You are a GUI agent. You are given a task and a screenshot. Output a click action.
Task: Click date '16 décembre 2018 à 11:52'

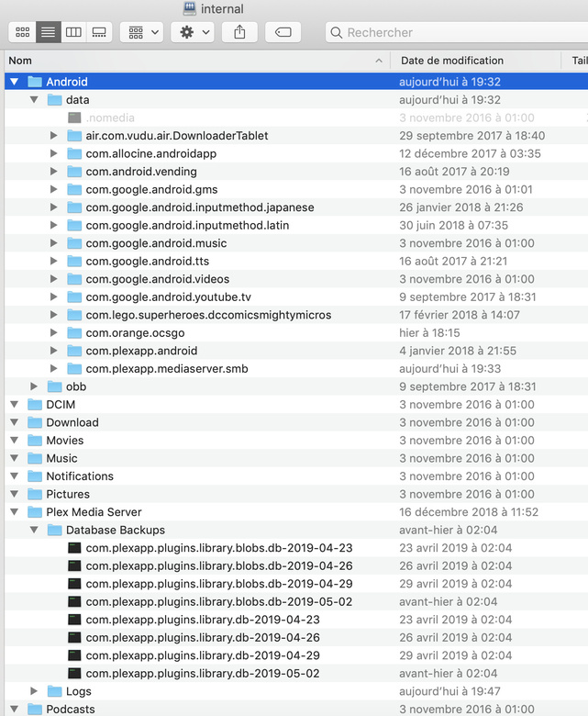pyautogui.click(x=469, y=512)
